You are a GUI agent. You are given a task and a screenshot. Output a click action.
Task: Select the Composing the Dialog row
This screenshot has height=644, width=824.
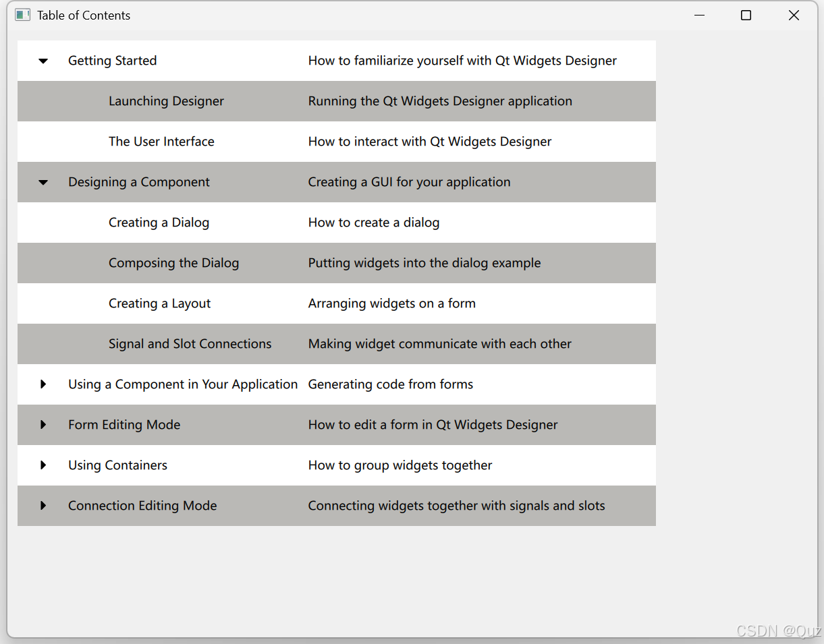tap(173, 263)
